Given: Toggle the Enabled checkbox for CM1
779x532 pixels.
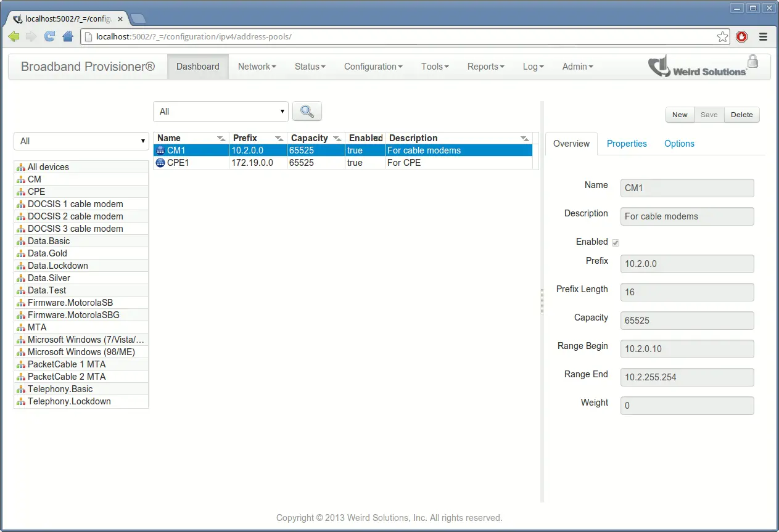Looking at the screenshot, I should point(615,242).
